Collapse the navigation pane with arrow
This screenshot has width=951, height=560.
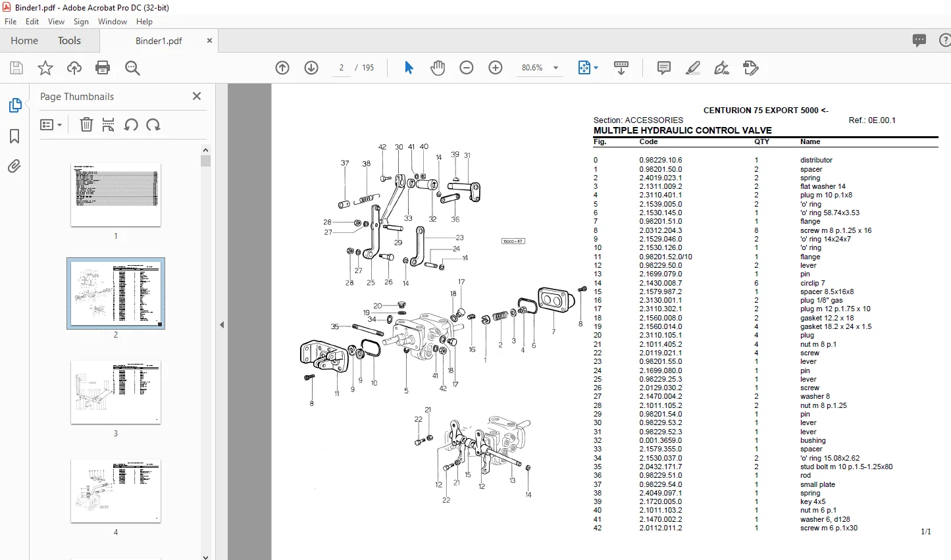tap(222, 324)
